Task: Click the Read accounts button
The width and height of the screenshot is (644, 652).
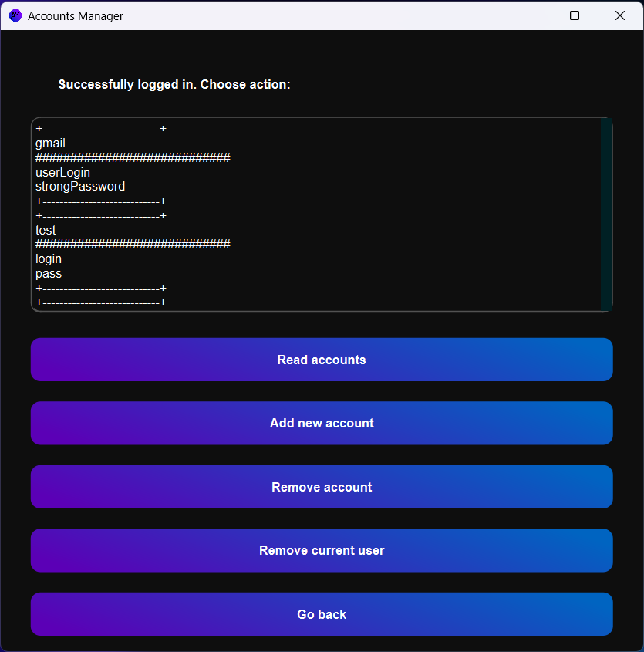Action: 322,360
